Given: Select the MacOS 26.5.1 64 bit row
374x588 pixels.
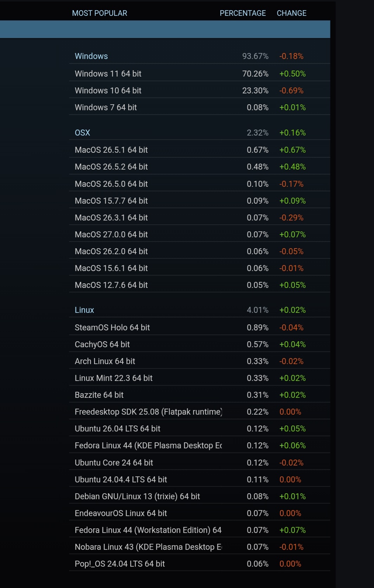Looking at the screenshot, I should 199,150.
